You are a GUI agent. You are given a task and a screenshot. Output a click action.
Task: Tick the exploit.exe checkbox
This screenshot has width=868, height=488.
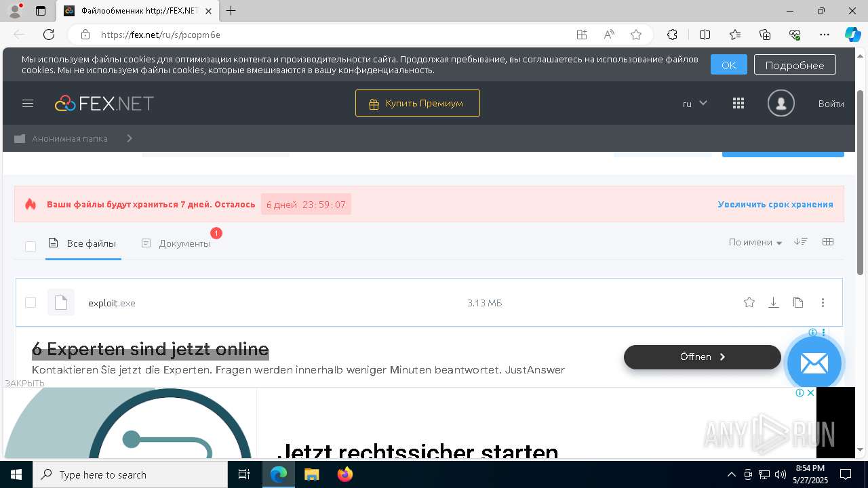[31, 302]
